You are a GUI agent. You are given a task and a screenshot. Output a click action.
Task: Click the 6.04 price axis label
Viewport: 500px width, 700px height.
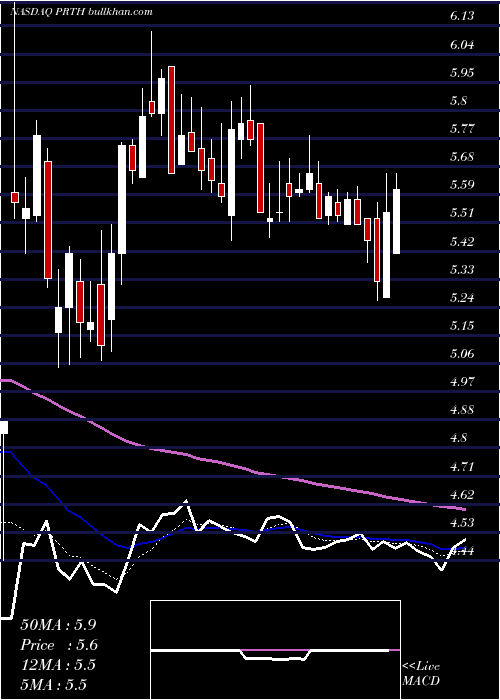tap(462, 44)
